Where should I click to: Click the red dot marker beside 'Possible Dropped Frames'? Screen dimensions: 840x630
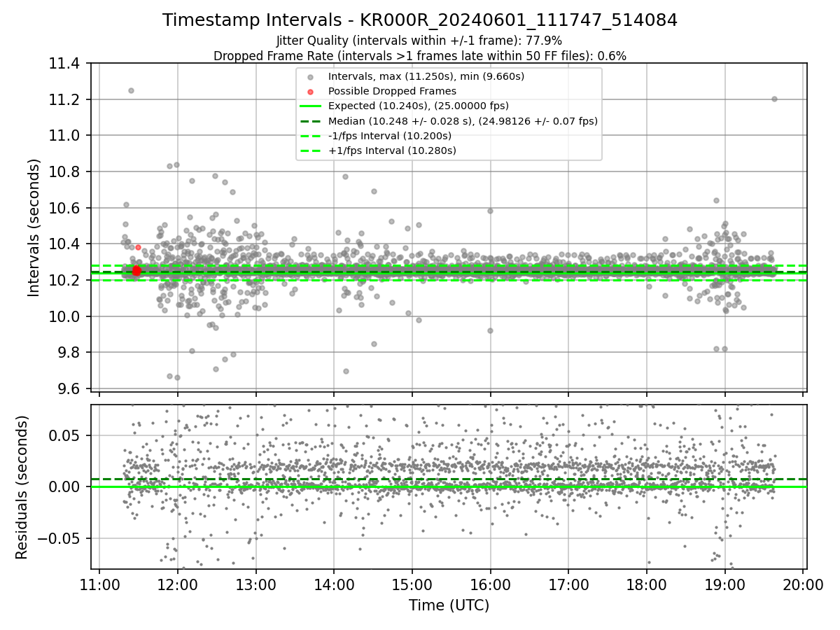pos(311,91)
